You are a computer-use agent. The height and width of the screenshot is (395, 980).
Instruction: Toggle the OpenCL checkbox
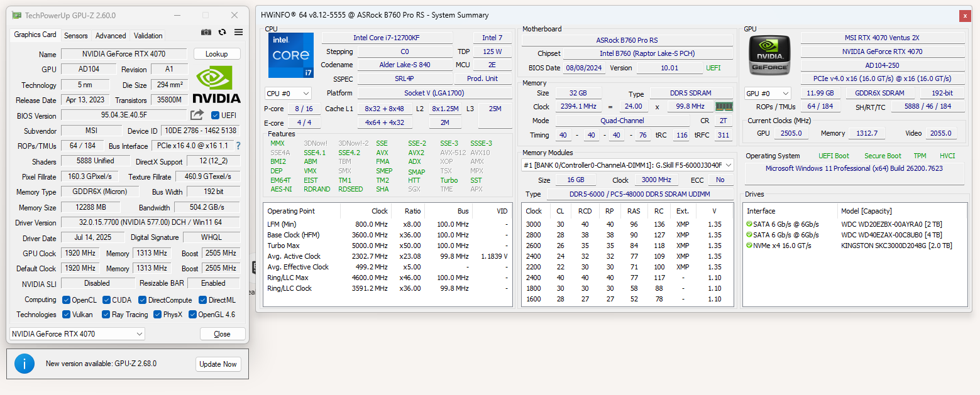click(65, 300)
